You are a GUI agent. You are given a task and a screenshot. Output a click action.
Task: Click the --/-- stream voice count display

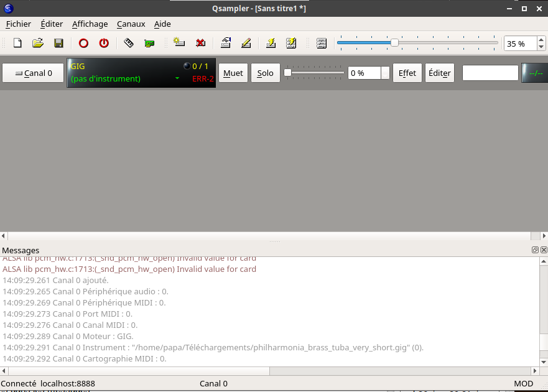[x=535, y=73]
